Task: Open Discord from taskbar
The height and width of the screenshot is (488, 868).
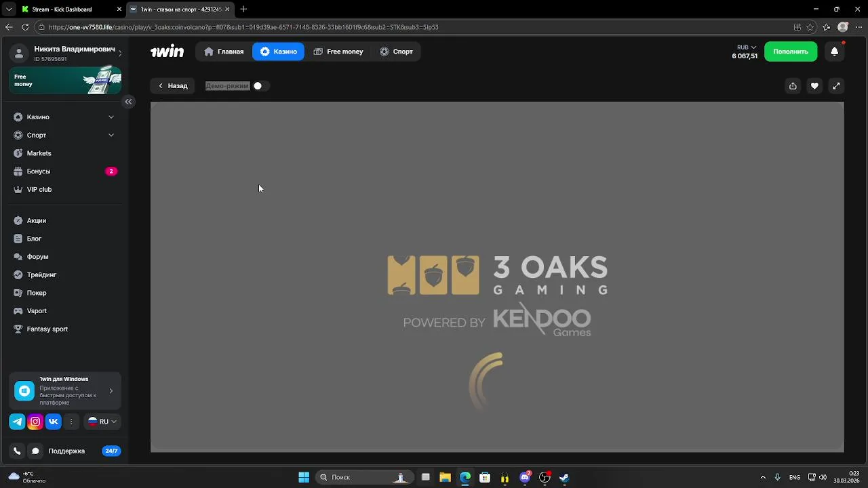Action: coord(525,477)
